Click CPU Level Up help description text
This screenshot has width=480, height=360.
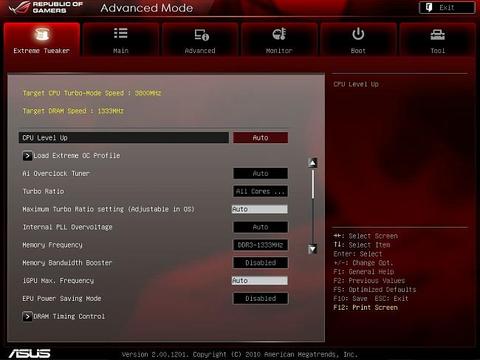[356, 84]
